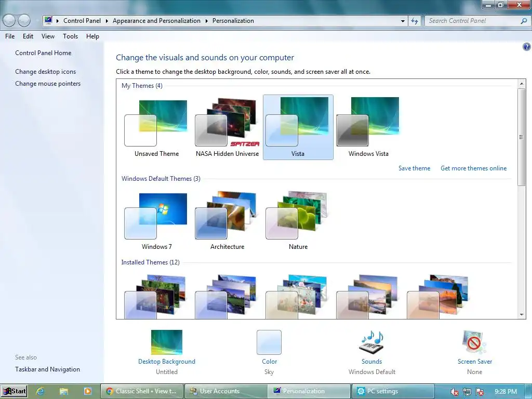Switch to User Accounts taskbar window
The width and height of the screenshot is (532, 399).
coord(226,391)
